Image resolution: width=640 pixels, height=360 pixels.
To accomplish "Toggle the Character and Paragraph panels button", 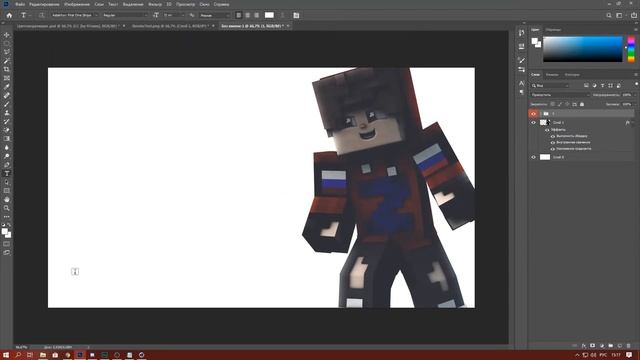I will coord(296,16).
